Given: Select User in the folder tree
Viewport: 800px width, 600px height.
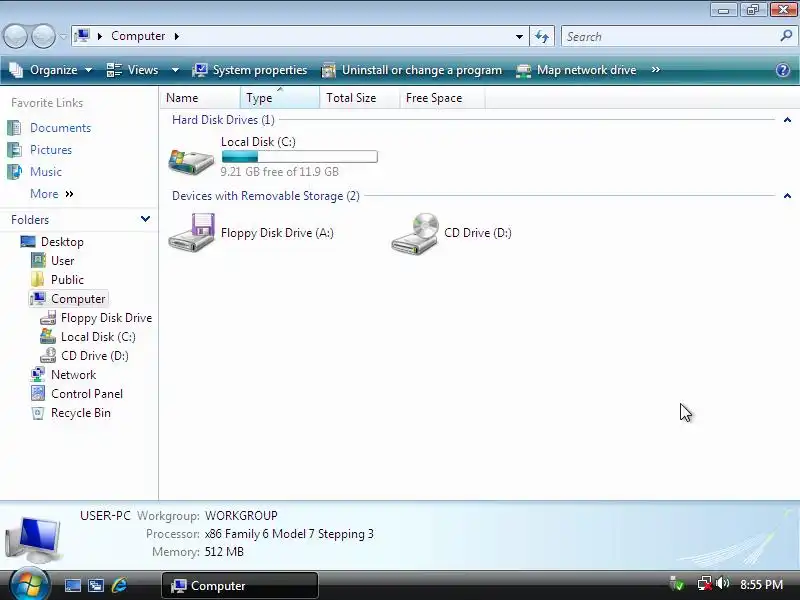Looking at the screenshot, I should (62, 261).
